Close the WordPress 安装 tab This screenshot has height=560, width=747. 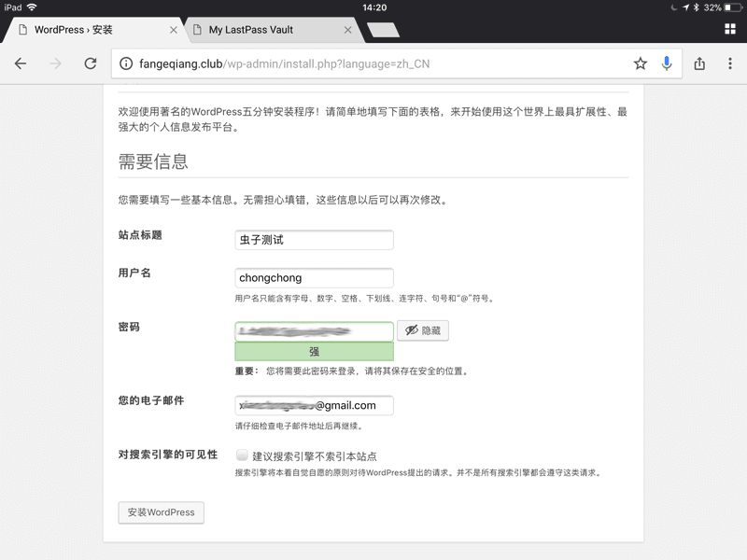(x=173, y=30)
